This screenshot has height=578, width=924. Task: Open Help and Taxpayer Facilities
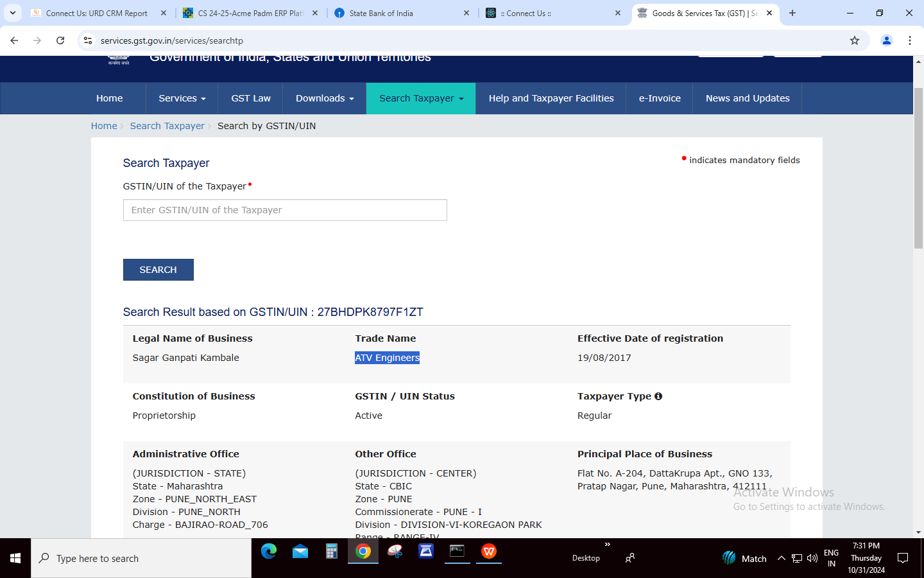click(551, 98)
